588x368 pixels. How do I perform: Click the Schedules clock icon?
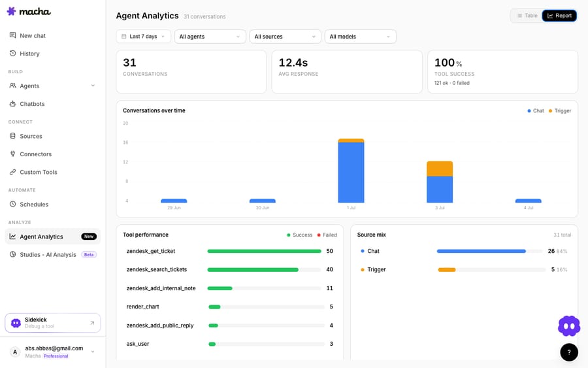point(13,204)
